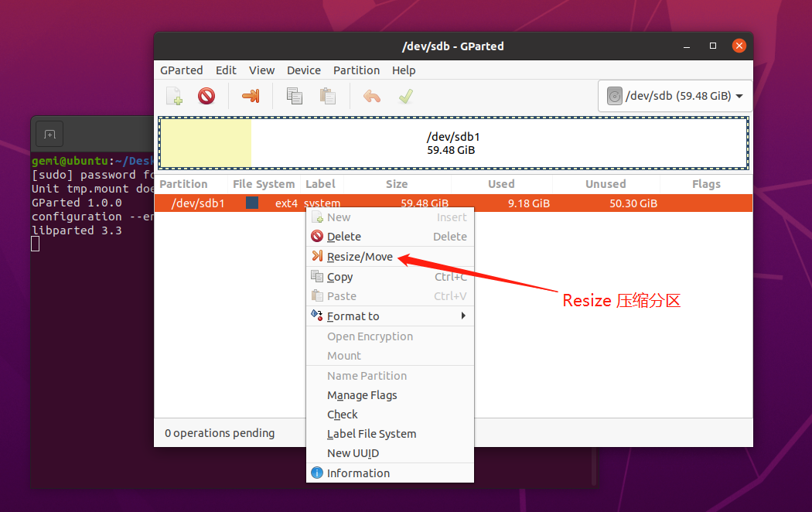Click the libparted 3.3 line in the terminal
The height and width of the screenshot is (512, 812).
77,230
